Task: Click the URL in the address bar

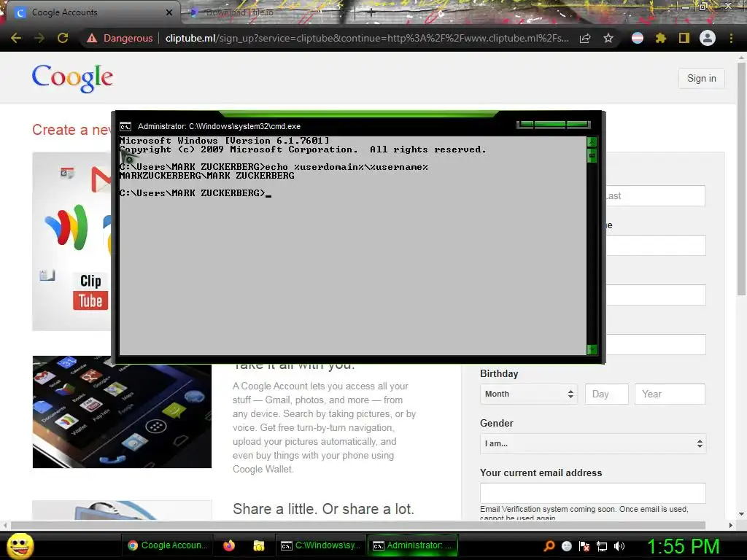Action: [367, 38]
